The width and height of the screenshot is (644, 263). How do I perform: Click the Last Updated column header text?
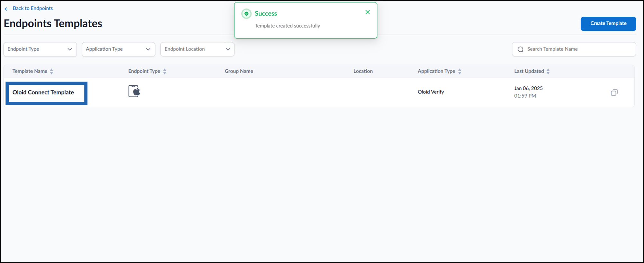coord(529,71)
